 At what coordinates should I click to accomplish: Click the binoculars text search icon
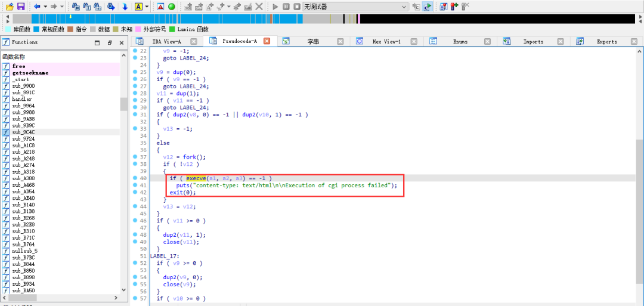click(x=86, y=6)
